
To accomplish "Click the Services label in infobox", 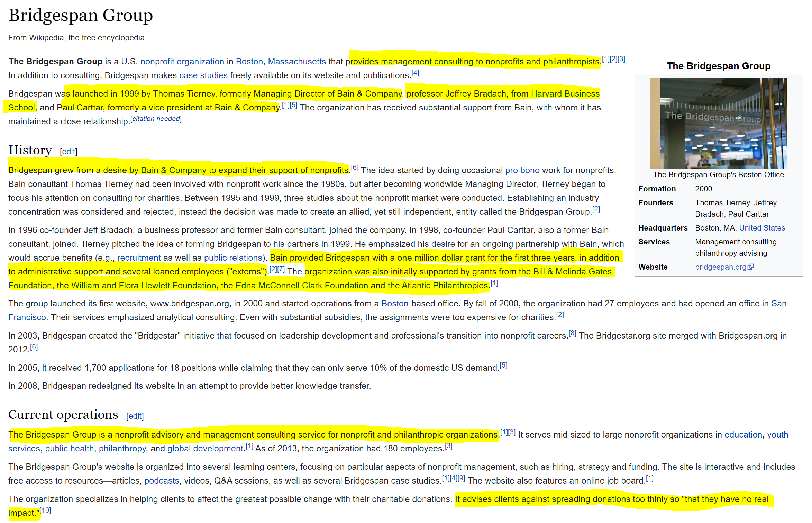I will (x=654, y=242).
